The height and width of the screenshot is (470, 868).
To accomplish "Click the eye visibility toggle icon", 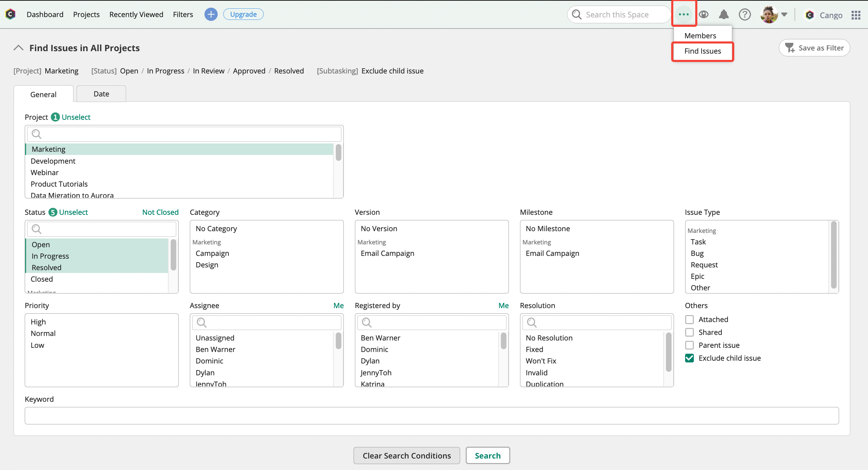I will point(704,15).
